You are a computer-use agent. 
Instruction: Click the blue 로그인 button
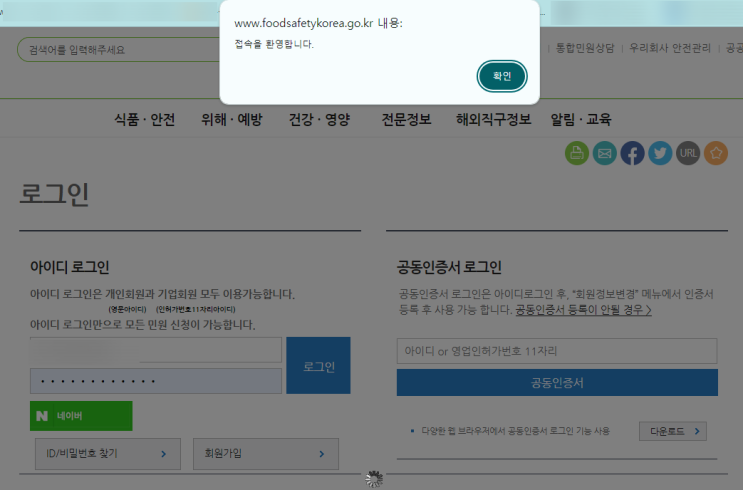coord(318,365)
